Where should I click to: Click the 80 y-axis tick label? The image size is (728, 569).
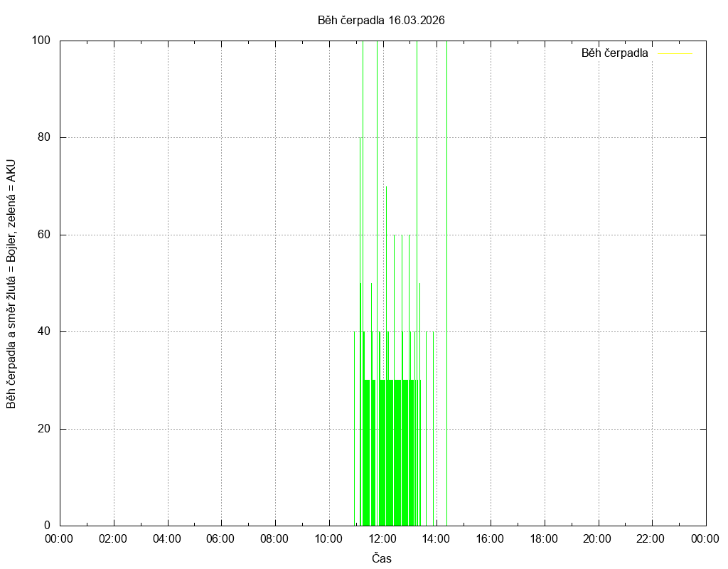point(44,138)
